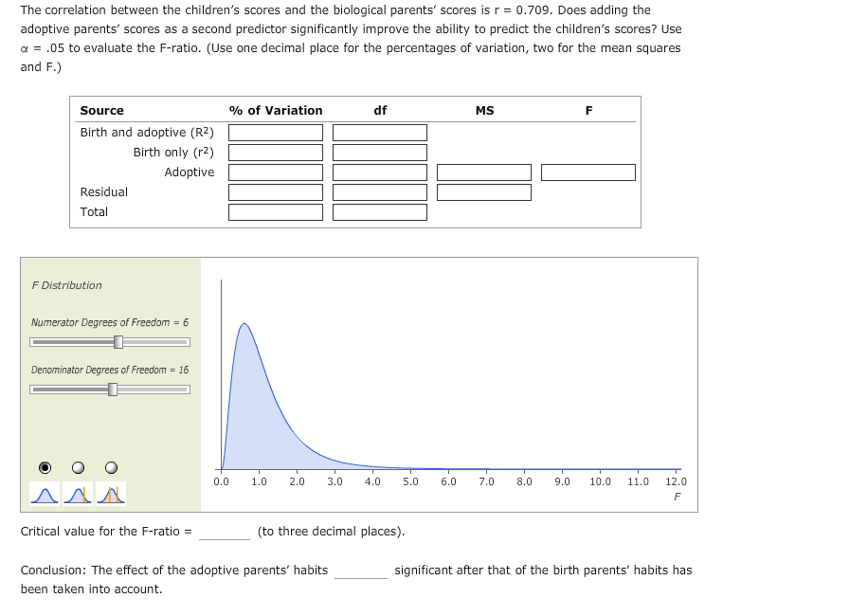Click the % of Variation box for Birth and adoptive
850x616 pixels.
coord(275,133)
